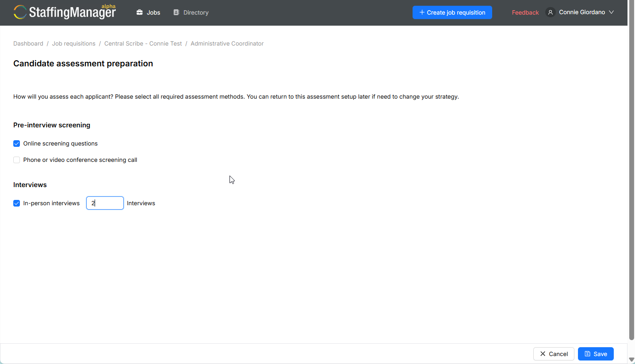
Task: Click Candidate assessment preparation heading
Action: click(x=83, y=64)
